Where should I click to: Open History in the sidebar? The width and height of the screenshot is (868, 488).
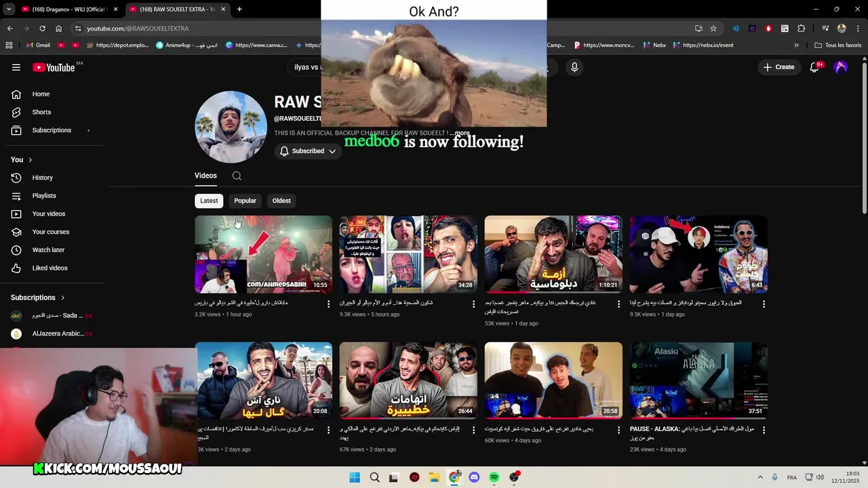42,178
